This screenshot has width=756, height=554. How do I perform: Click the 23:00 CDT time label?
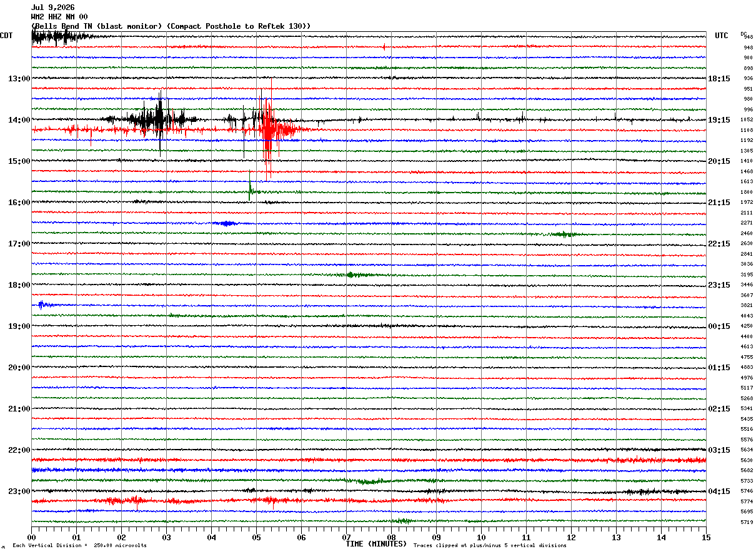click(19, 491)
